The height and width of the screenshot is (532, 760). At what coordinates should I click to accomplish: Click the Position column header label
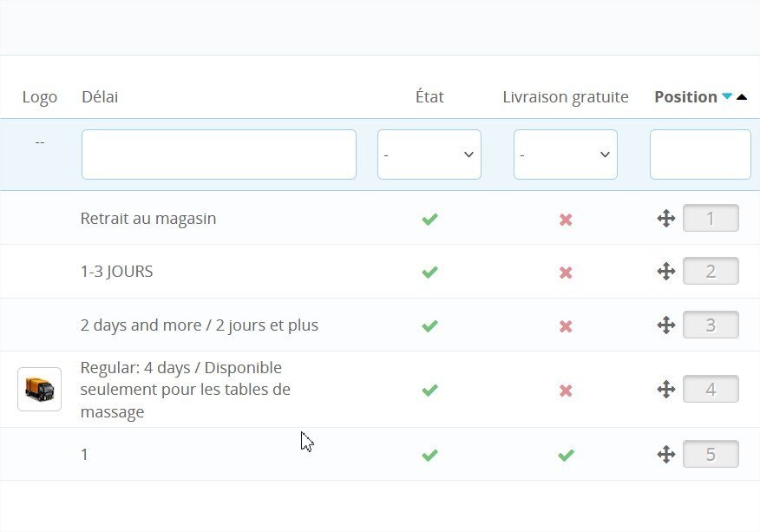[685, 97]
